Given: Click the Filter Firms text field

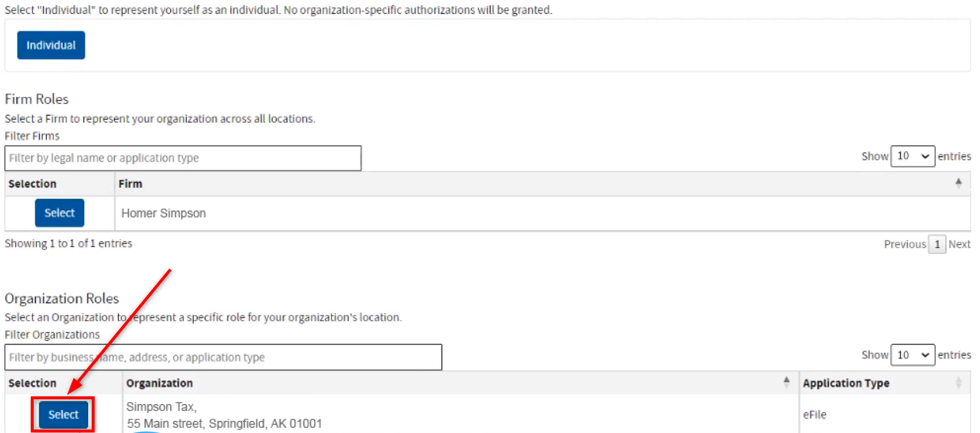Looking at the screenshot, I should pyautogui.click(x=183, y=158).
